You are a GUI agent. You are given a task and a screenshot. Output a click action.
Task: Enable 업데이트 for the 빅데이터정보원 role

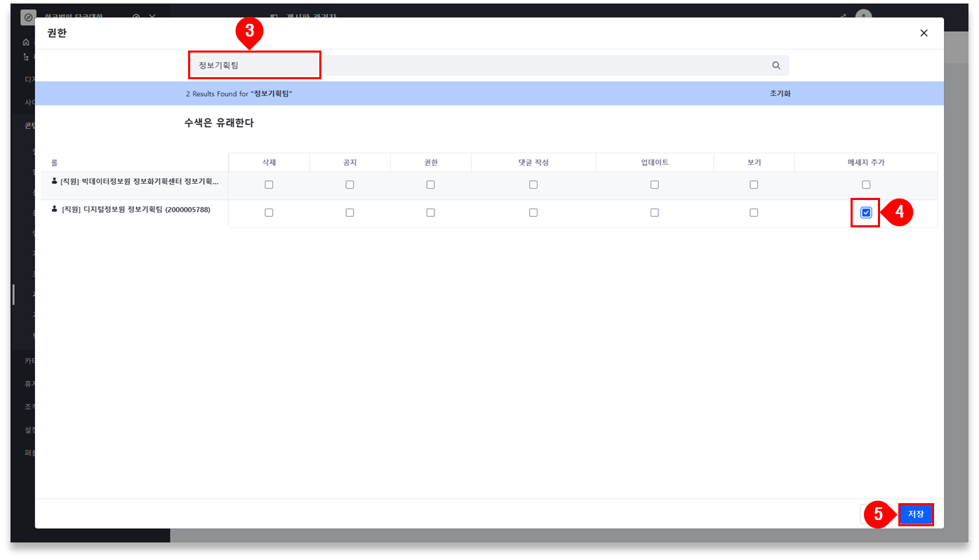655,185
